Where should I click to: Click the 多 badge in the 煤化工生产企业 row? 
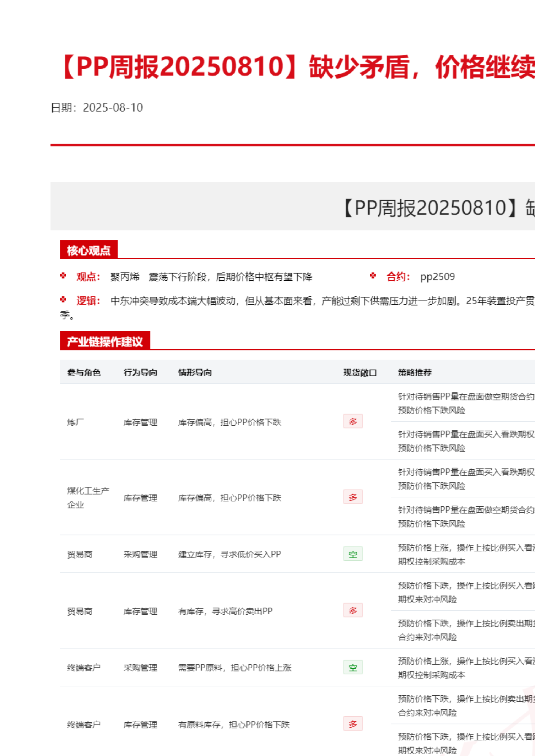(x=353, y=497)
